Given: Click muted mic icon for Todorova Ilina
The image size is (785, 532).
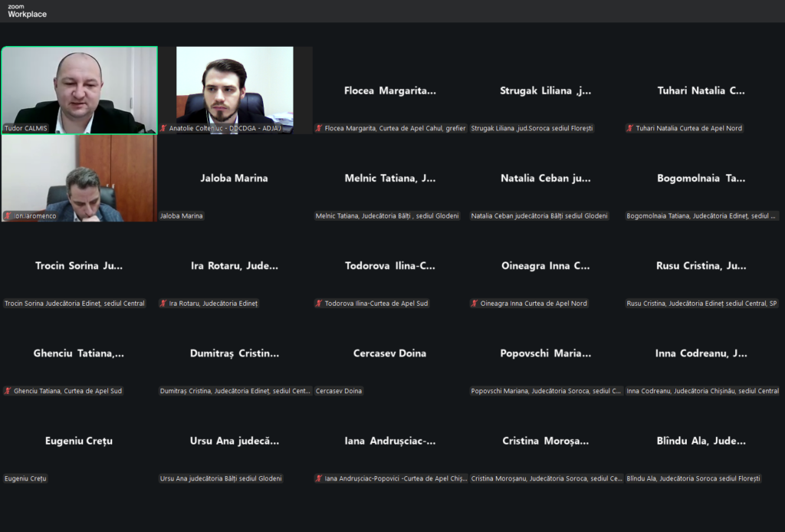Looking at the screenshot, I should pos(319,304).
